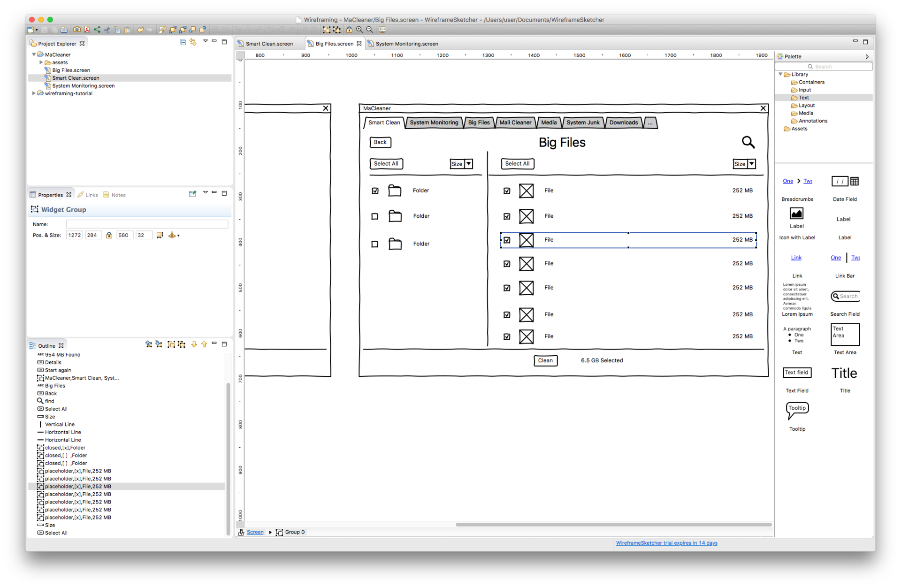Screen dimensions: 901x588
Task: Switch to System Monitoring.screen editor tab
Action: pyautogui.click(x=406, y=44)
